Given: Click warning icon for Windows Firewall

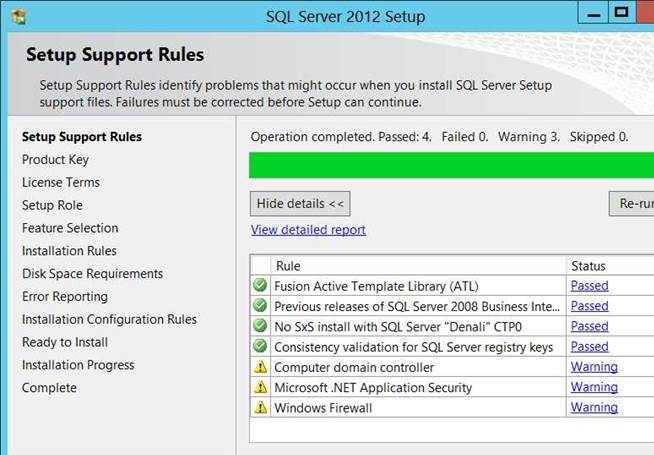Looking at the screenshot, I should 260,407.
